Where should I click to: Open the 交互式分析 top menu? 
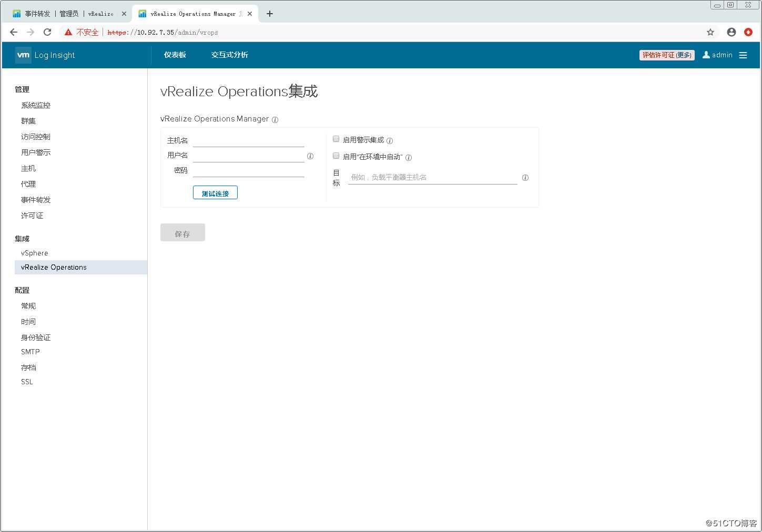(x=230, y=55)
